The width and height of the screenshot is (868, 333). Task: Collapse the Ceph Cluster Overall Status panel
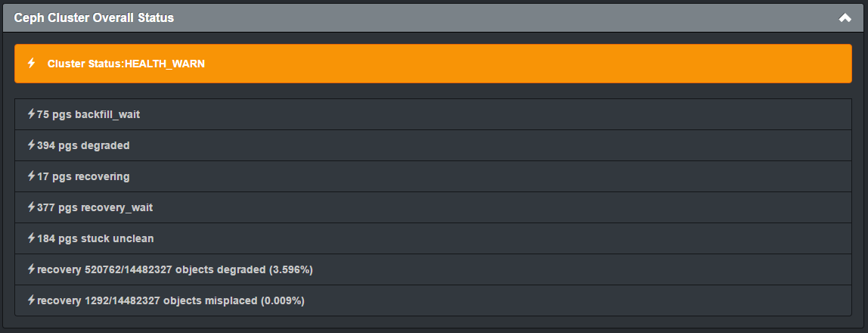tap(845, 17)
